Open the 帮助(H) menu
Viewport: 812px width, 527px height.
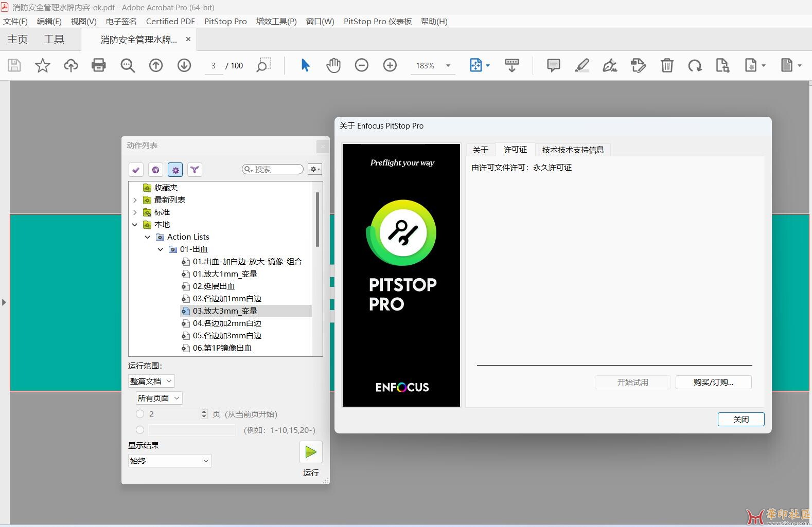[x=434, y=21]
